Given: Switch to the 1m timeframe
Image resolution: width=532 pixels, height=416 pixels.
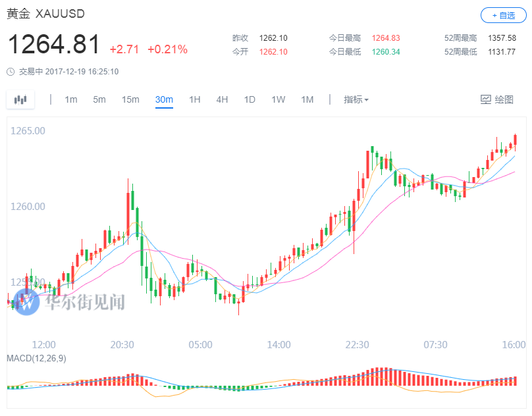Looking at the screenshot, I should (71, 99).
